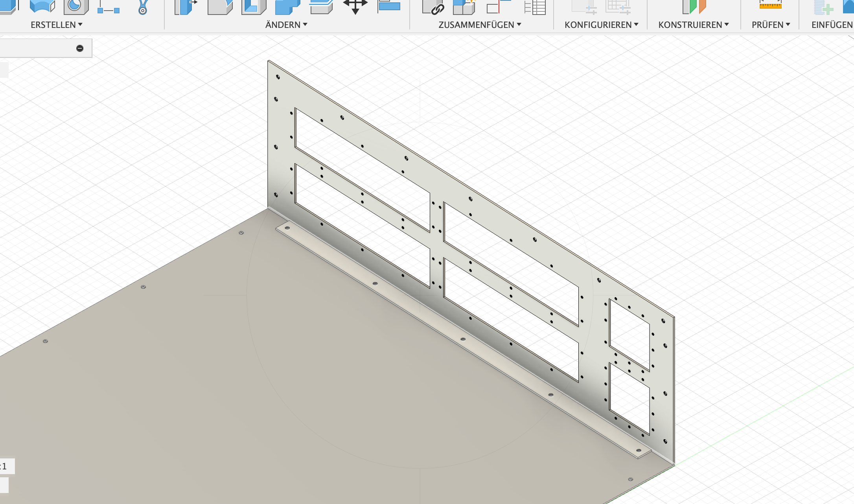Image resolution: width=854 pixels, height=504 pixels.
Task: Select the Hole tool icon
Action: click(x=75, y=6)
